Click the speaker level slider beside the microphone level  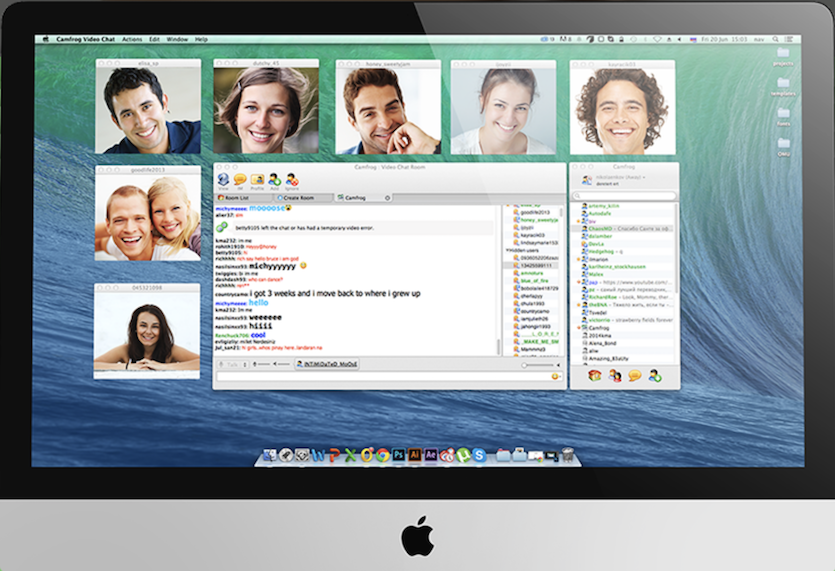pos(281,364)
